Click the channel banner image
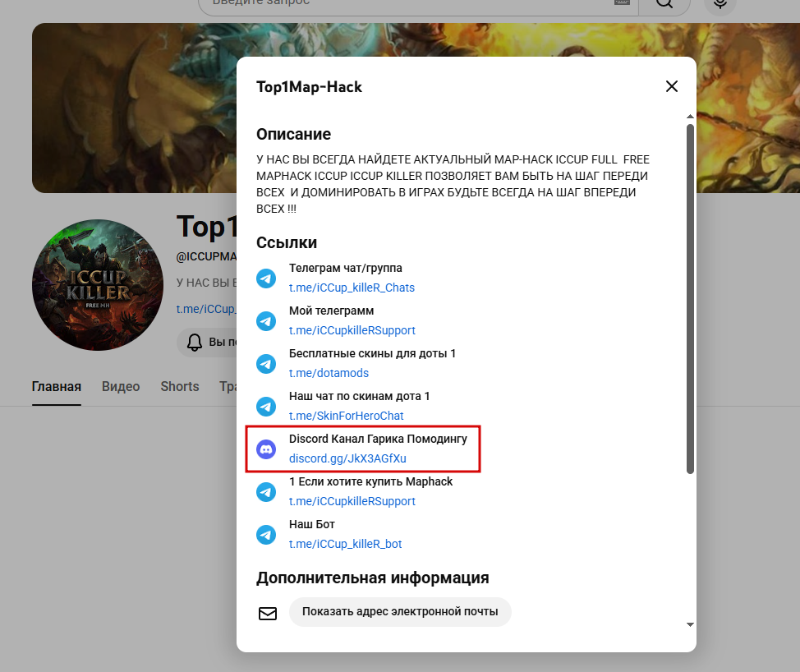The width and height of the screenshot is (800, 672). click(x=134, y=108)
